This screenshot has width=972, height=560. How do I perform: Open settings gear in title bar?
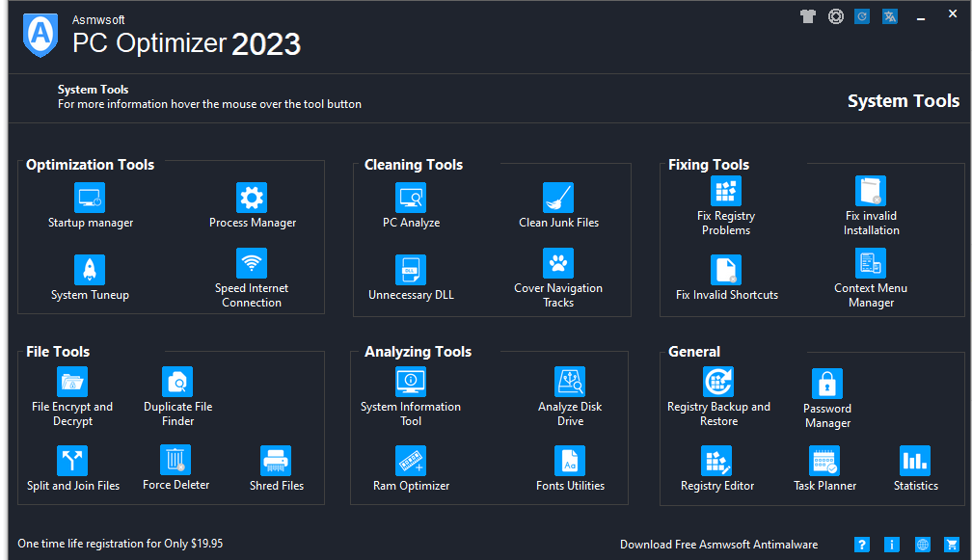point(836,16)
